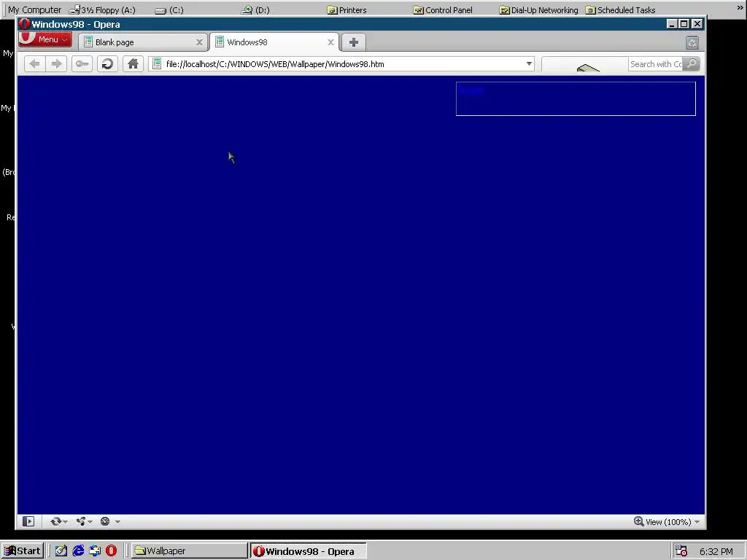Open 3½ Floppy (A:) shortcut
747x560 pixels.
[x=102, y=10]
